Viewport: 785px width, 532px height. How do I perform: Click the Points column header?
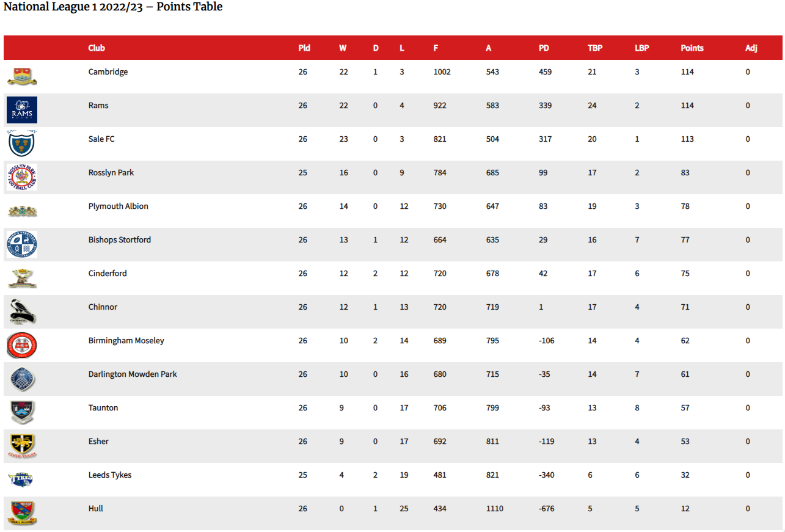pyautogui.click(x=692, y=48)
